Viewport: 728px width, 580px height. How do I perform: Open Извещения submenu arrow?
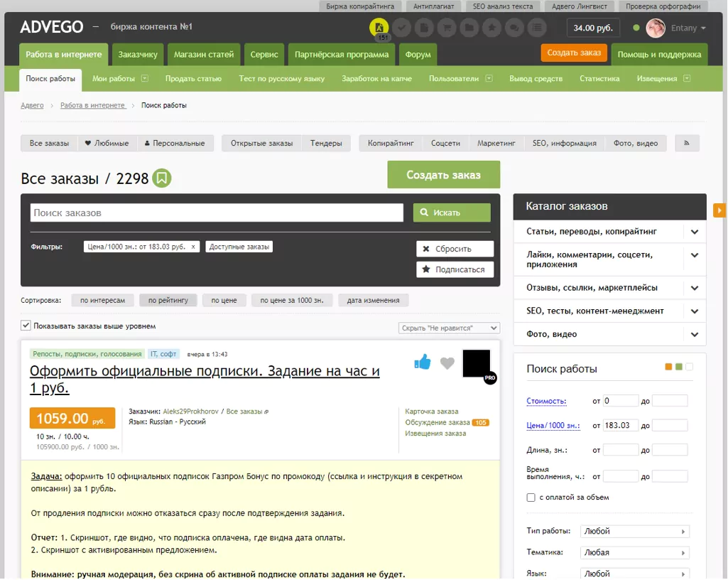point(687,78)
